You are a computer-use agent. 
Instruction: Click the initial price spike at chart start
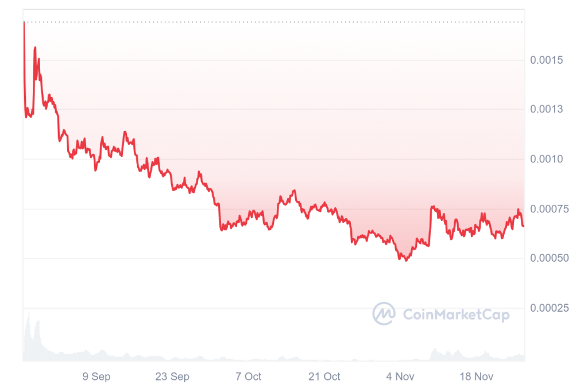[24, 23]
